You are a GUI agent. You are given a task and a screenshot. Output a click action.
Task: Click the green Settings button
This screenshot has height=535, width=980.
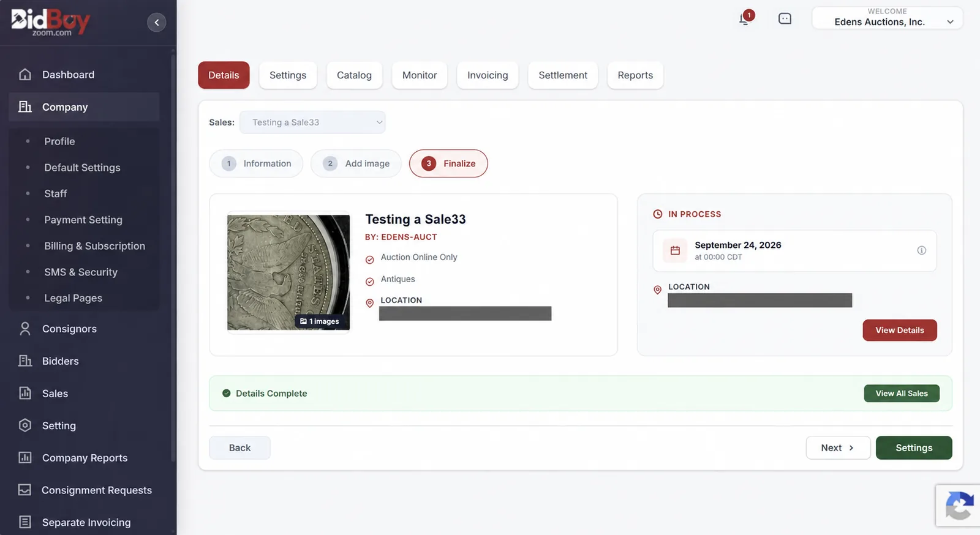(x=914, y=448)
